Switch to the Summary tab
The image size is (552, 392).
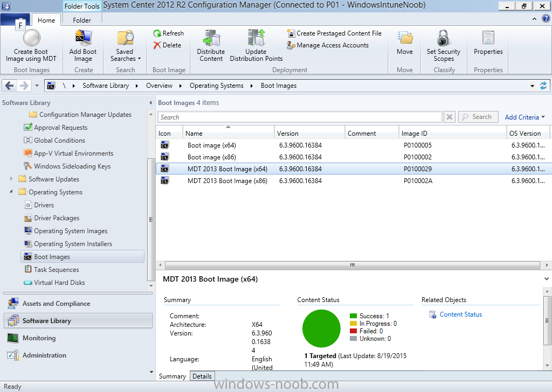pyautogui.click(x=172, y=376)
